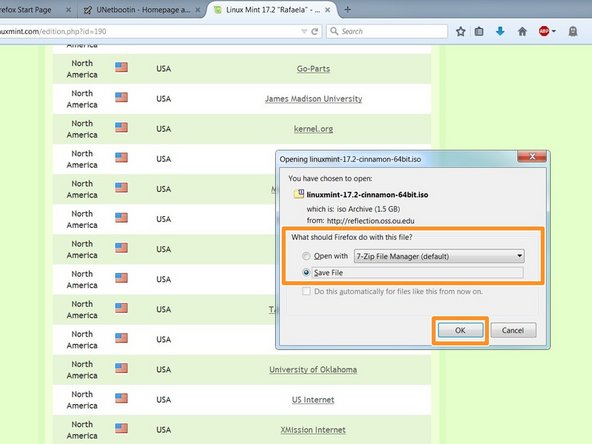Select the Open with radio button
This screenshot has width=592, height=444.
(306, 256)
